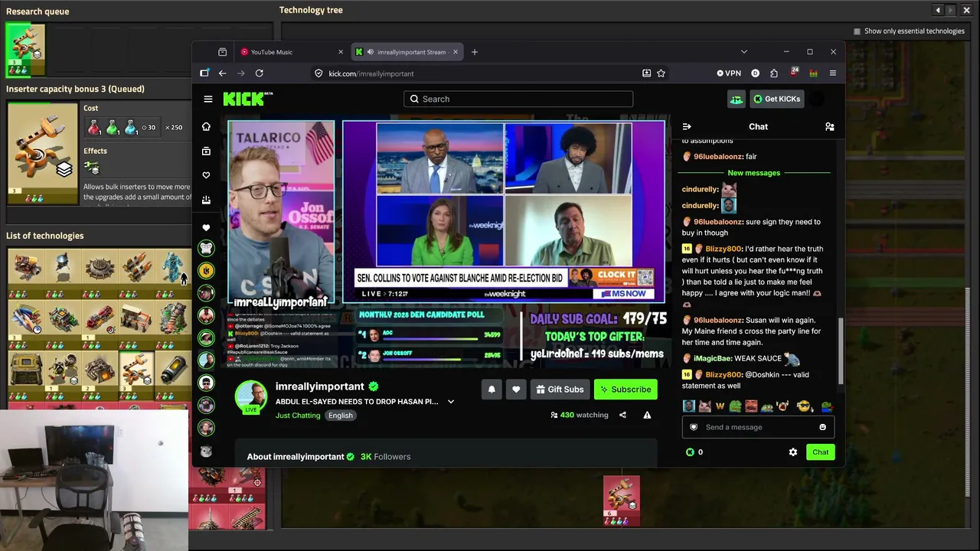Click the Subscribe button
Viewport: 980px width, 551px height.
(x=626, y=390)
